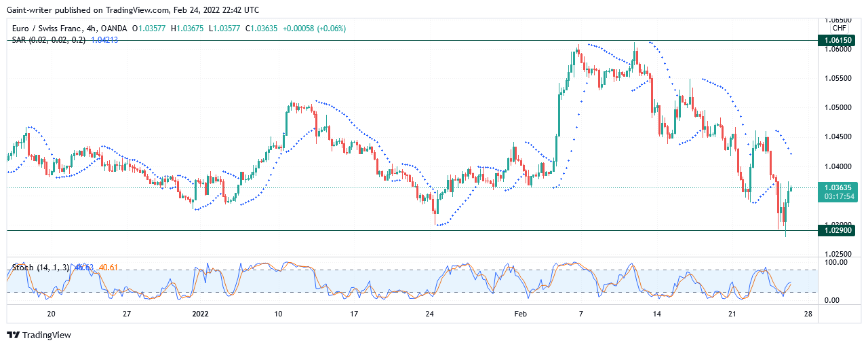
Task: Click the Feb date axis label
Action: 520,314
